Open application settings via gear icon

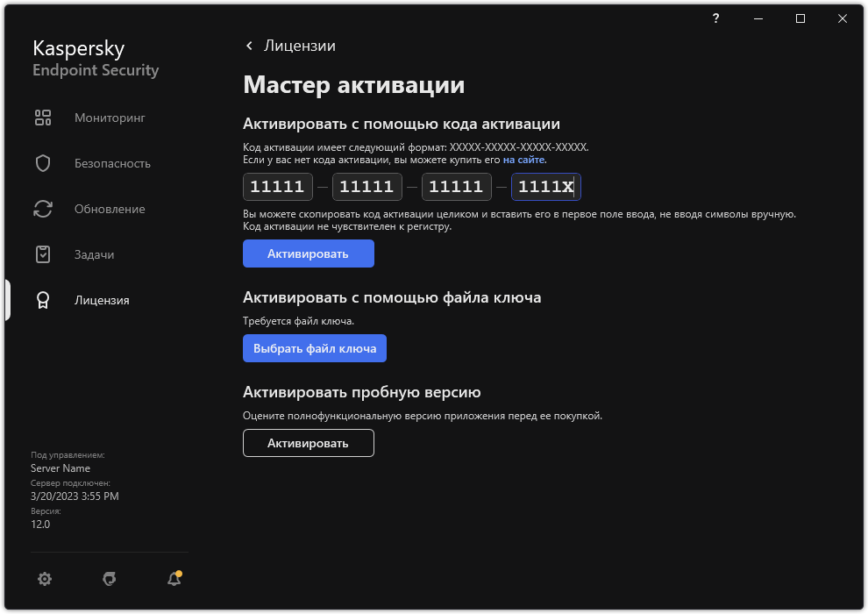coord(45,579)
